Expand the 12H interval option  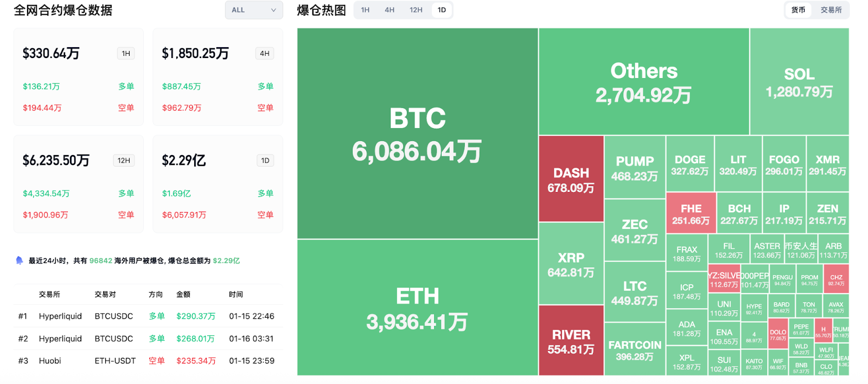click(x=416, y=10)
